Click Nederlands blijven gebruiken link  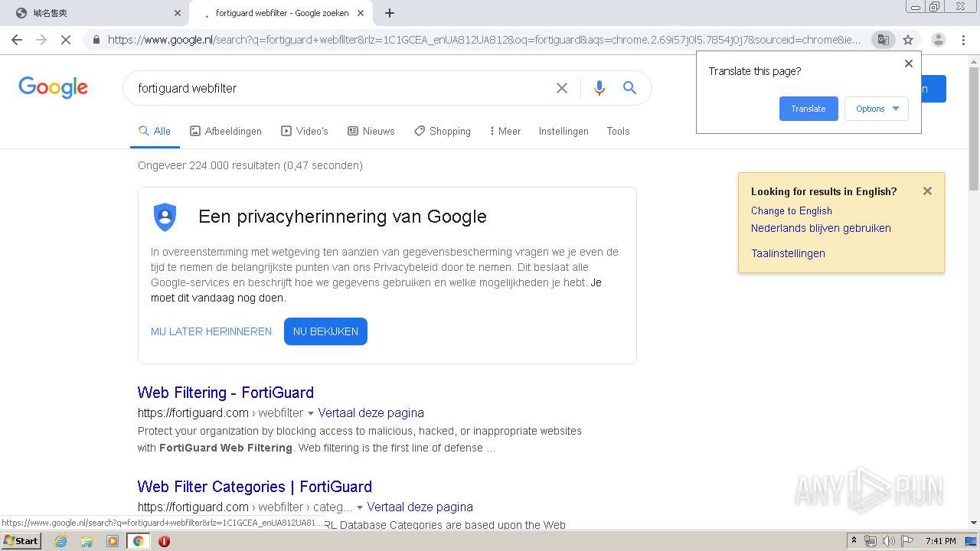821,228
